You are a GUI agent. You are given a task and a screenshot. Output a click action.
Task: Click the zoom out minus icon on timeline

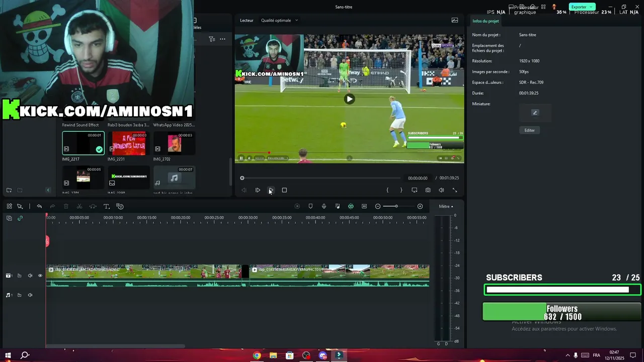coord(378,206)
